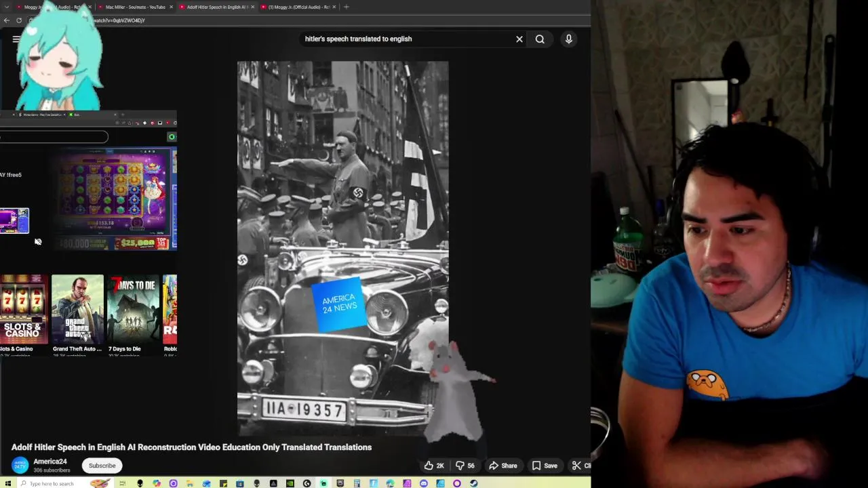This screenshot has height=488, width=868.
Task: Open the Clip scissors button
Action: (580, 466)
